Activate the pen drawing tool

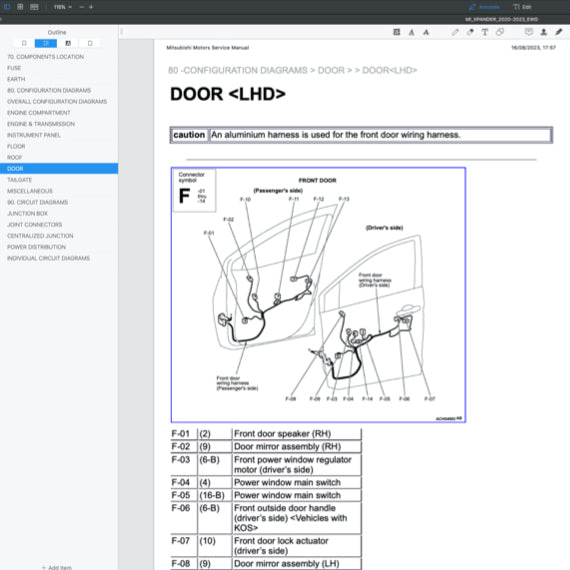(455, 32)
